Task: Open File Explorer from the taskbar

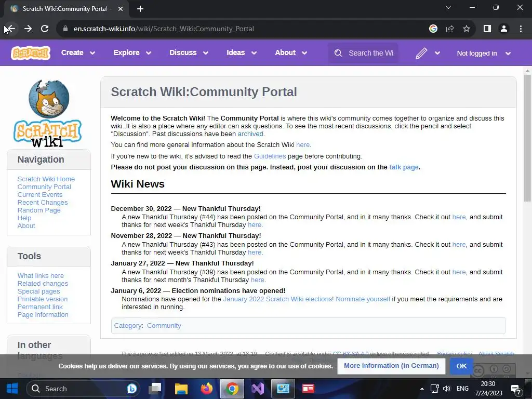Action: pyautogui.click(x=181, y=389)
